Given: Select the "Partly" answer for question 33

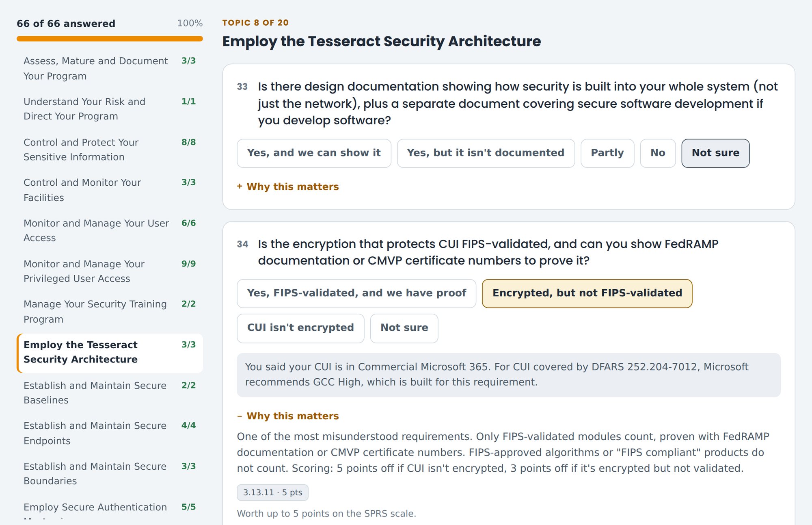Looking at the screenshot, I should click(607, 153).
